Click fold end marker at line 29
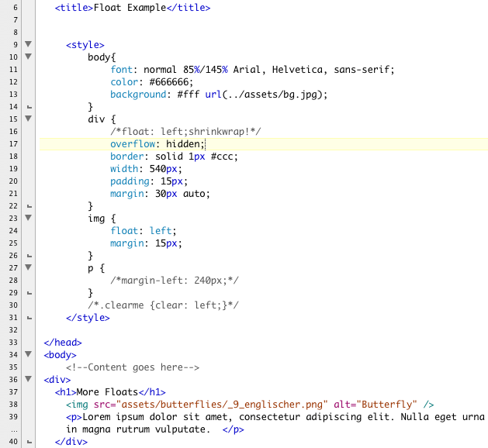The image size is (488, 448). pos(29,293)
